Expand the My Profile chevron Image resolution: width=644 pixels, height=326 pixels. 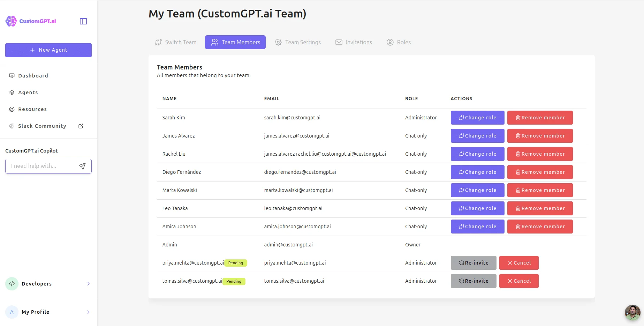point(89,312)
